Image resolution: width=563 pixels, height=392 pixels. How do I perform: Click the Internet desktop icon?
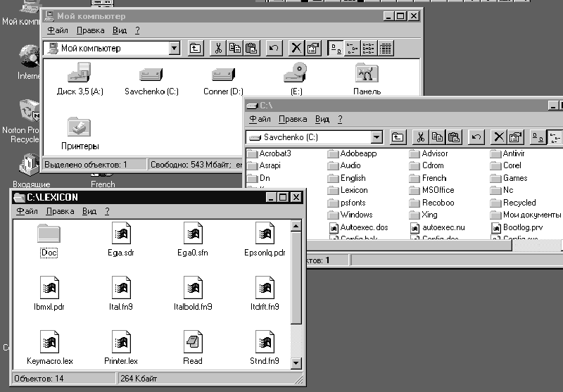coord(30,62)
